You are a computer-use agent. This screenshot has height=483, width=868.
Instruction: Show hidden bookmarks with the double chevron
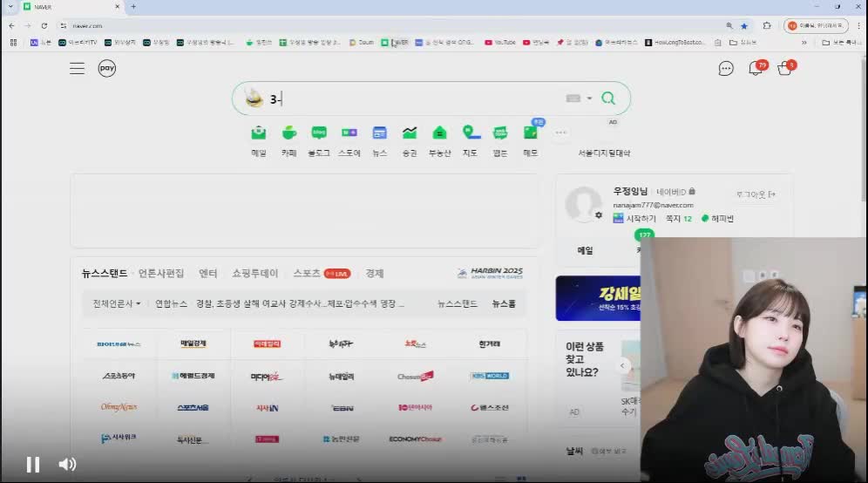804,42
